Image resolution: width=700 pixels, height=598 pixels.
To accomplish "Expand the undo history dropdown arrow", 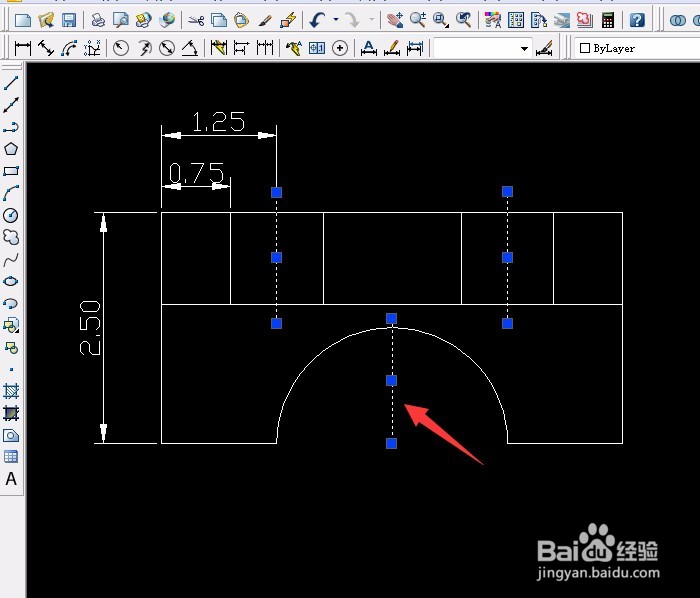I will click(x=336, y=19).
